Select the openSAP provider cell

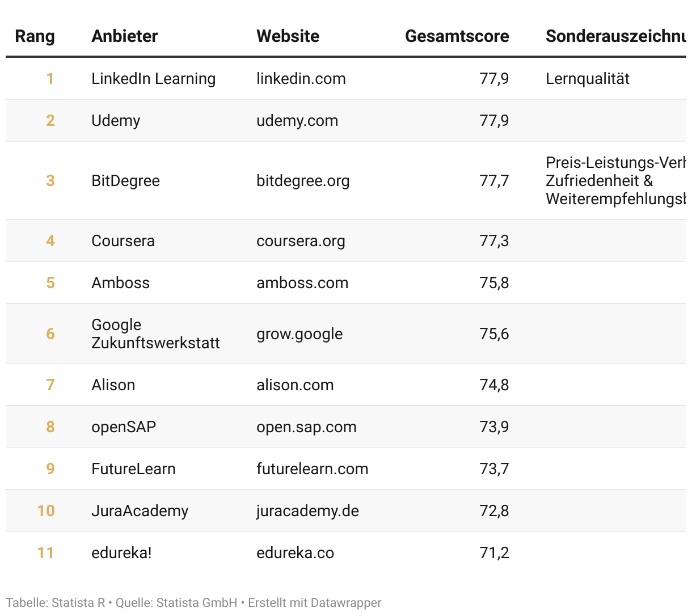click(x=124, y=427)
